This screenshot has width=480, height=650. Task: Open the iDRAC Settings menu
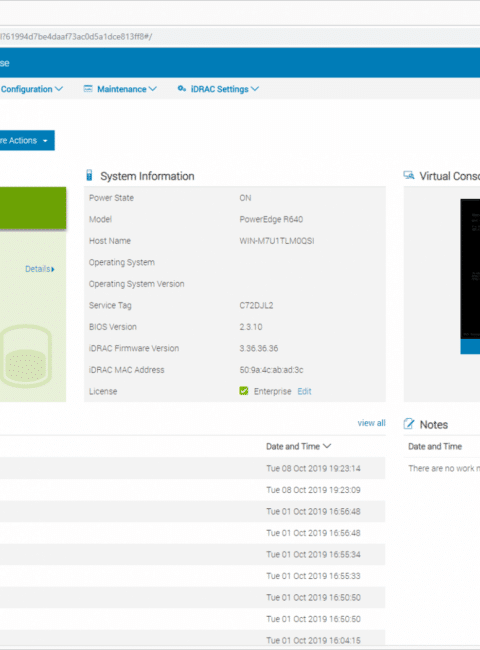[225, 89]
